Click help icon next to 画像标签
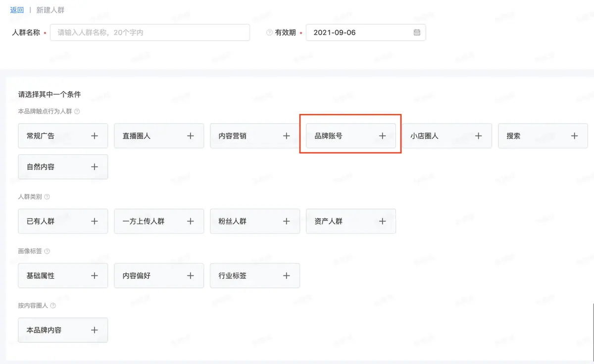 (x=47, y=251)
